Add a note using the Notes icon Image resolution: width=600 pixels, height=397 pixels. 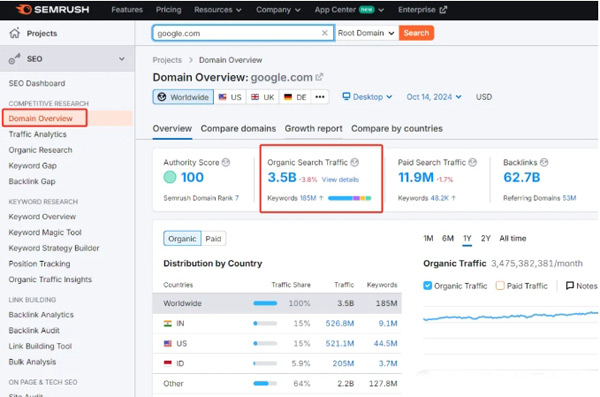coord(570,286)
